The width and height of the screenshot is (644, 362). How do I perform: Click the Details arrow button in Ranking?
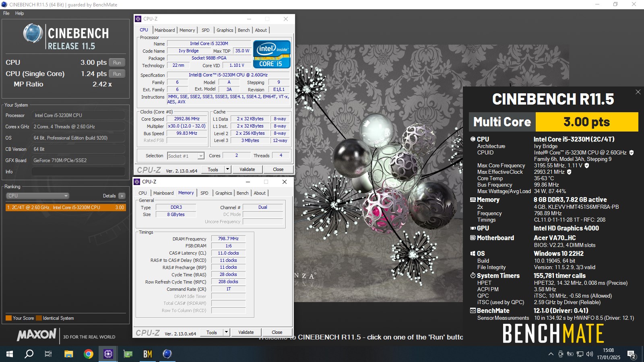point(122,196)
